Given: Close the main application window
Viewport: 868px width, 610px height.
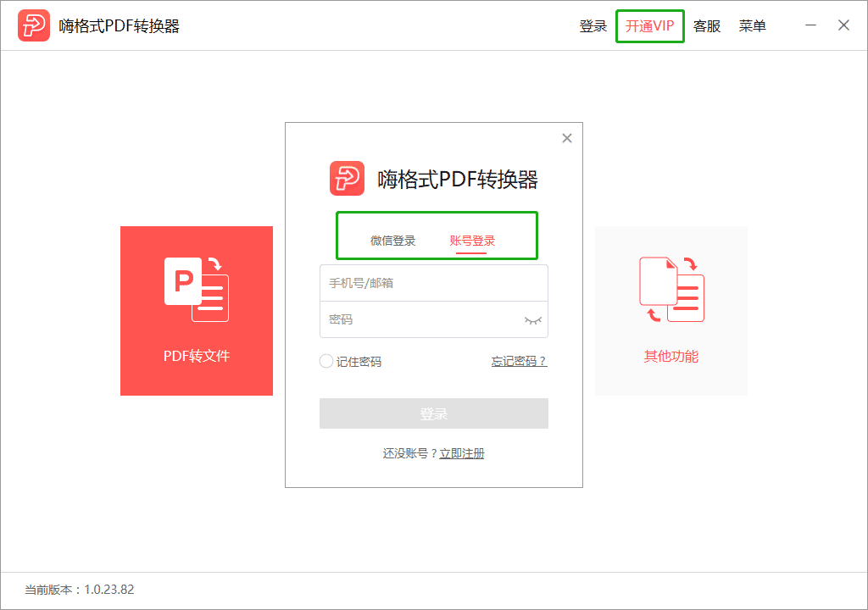Looking at the screenshot, I should [x=843, y=25].
